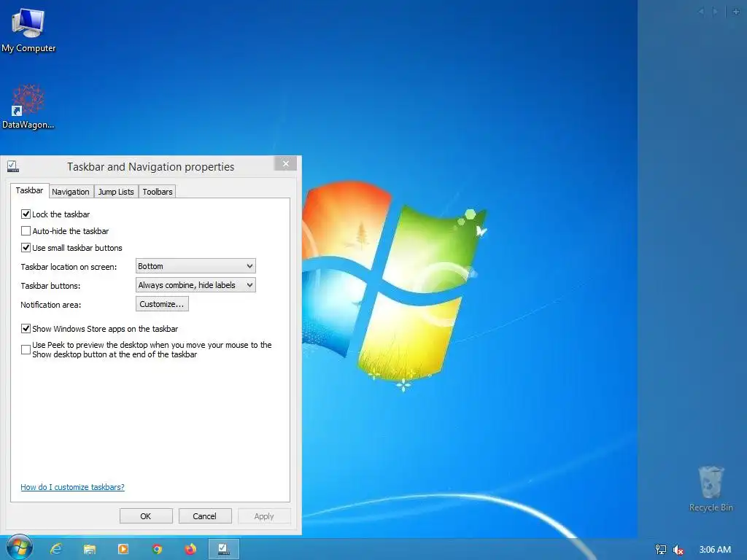
Task: Select the Taskbar properties taskbar button
Action: point(224,550)
